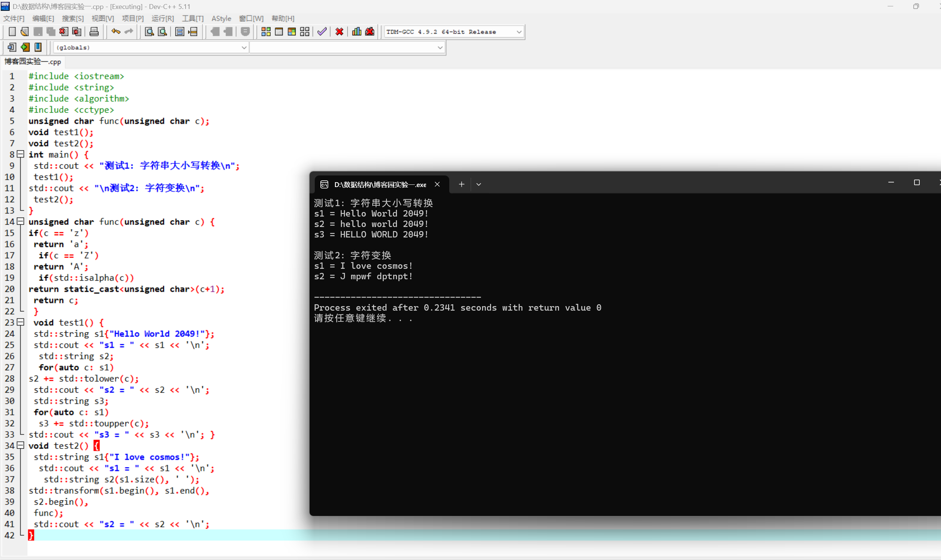The image size is (941, 560).
Task: Collapse the main() function fold box
Action: click(21, 154)
